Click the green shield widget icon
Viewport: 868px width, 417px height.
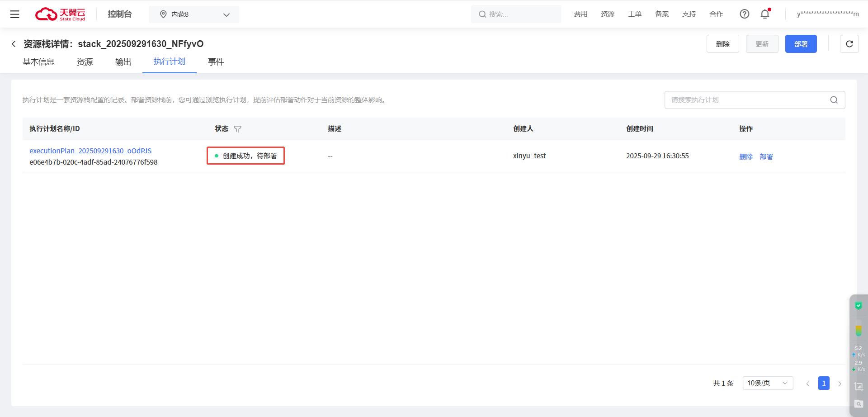(858, 306)
